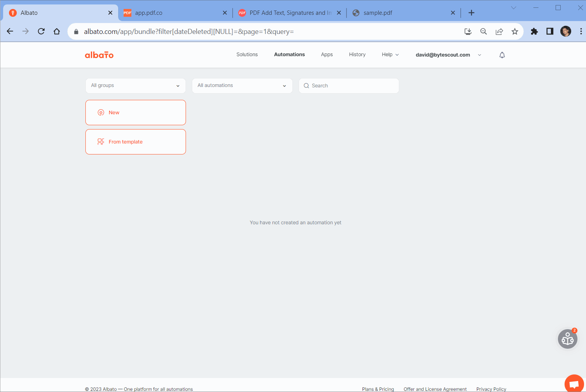Open the zoom control icon
The image size is (586, 392).
coord(483,32)
